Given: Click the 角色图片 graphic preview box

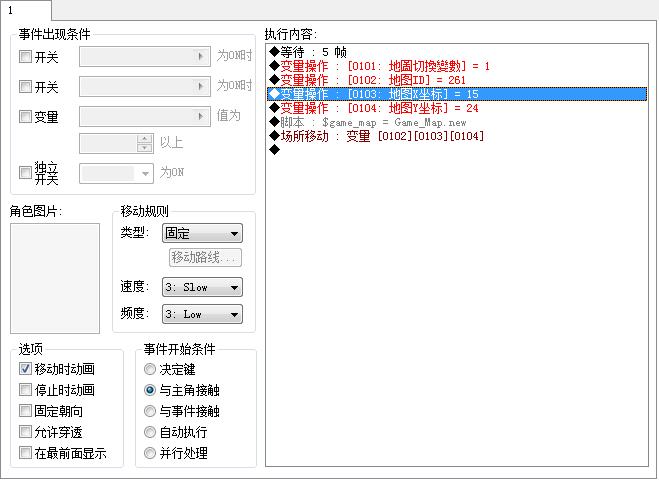Looking at the screenshot, I should pyautogui.click(x=55, y=278).
